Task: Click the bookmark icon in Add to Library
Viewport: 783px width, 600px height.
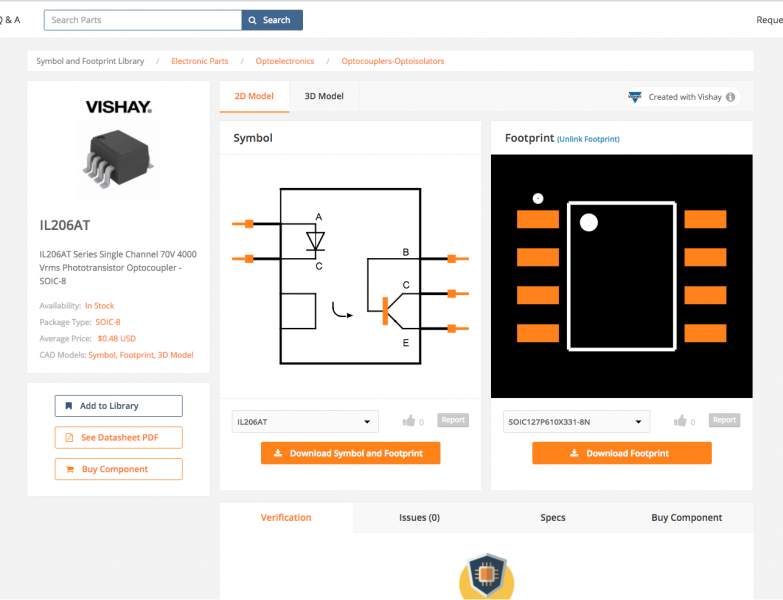Action: [69, 406]
